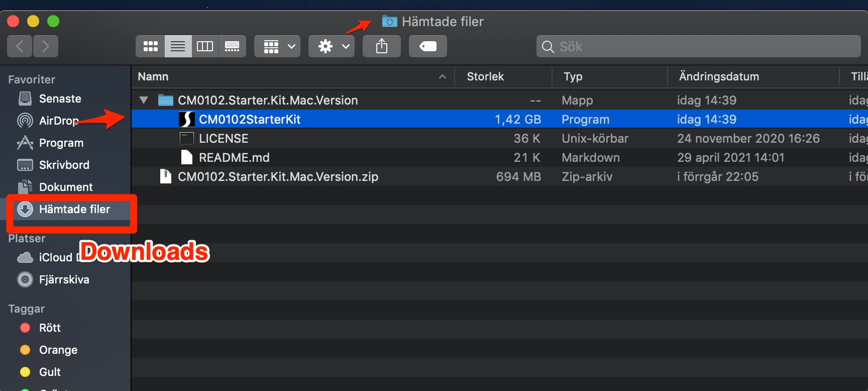Click the 1,42 GB size cell
This screenshot has height=391, width=868.
518,119
